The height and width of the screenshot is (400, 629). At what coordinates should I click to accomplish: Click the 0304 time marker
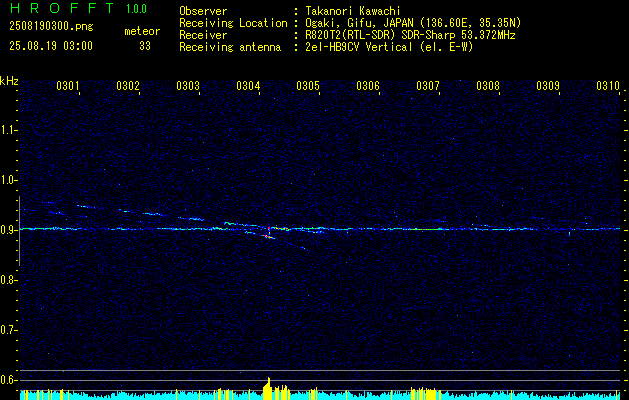[248, 85]
